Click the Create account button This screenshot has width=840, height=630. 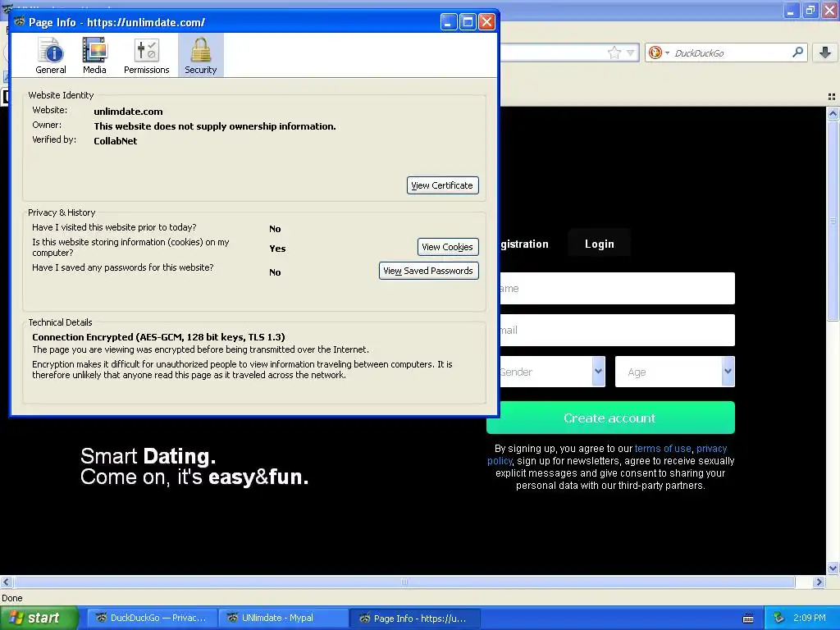point(610,418)
